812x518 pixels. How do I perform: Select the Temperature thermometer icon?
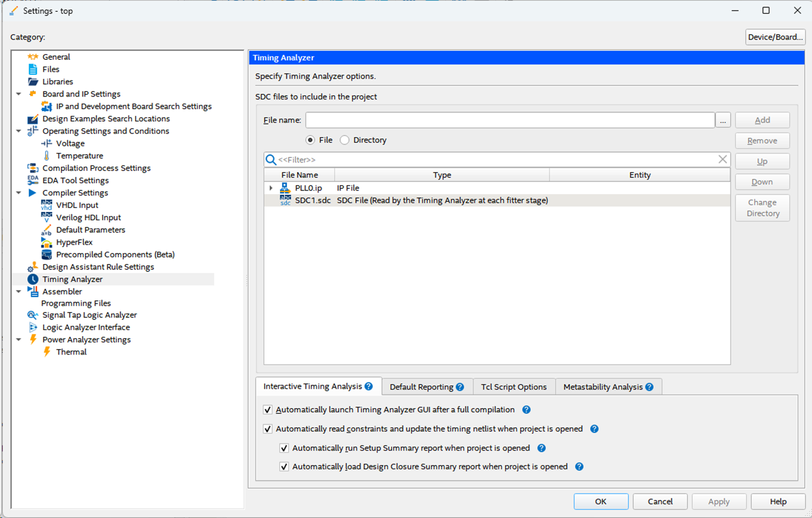pos(46,156)
